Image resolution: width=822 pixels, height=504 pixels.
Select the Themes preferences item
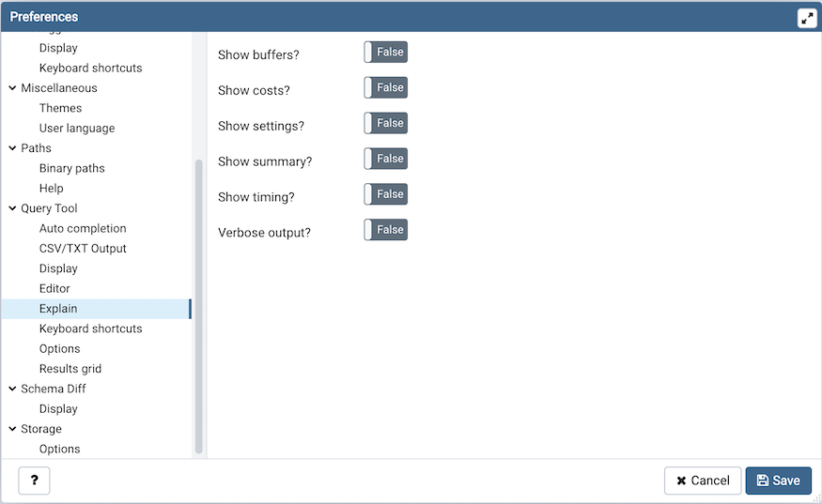click(60, 108)
